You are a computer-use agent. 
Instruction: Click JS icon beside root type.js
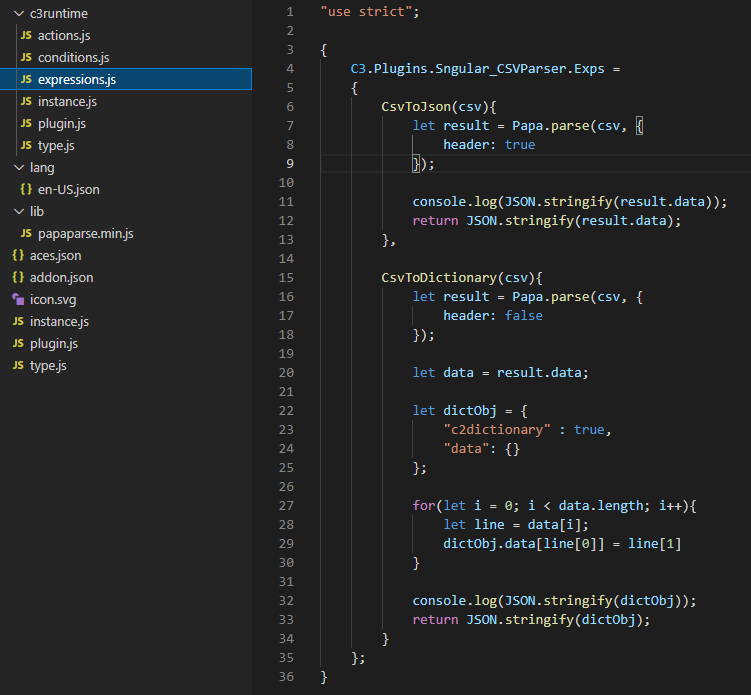[x=18, y=366]
